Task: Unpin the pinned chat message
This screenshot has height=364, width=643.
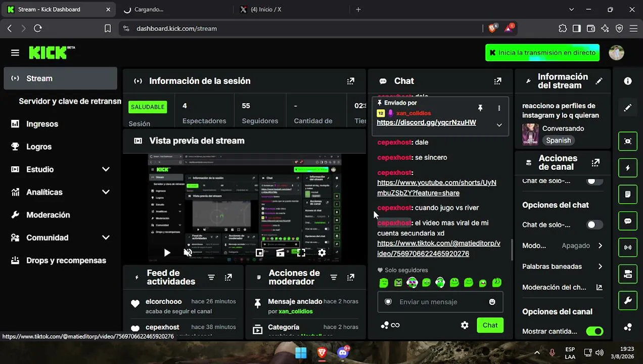Action: tap(480, 108)
